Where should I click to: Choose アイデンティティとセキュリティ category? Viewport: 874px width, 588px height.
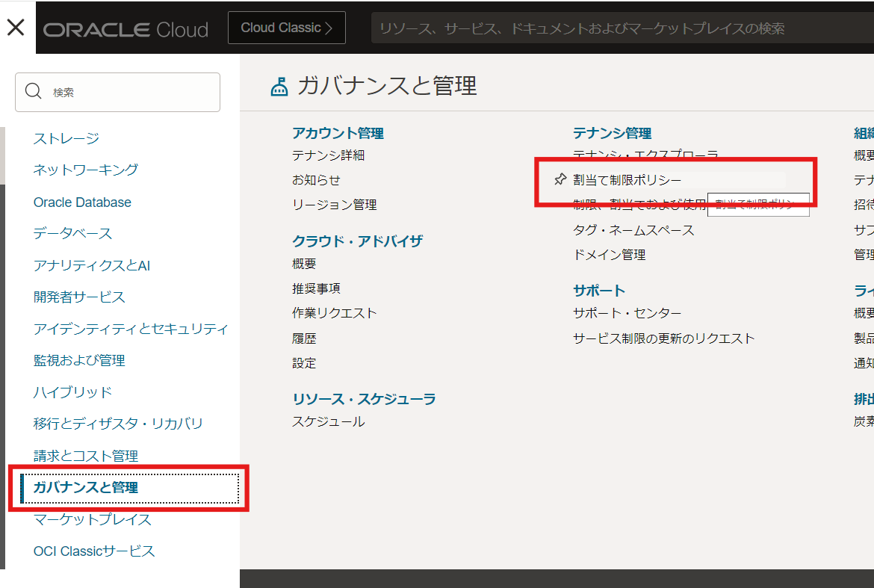click(x=131, y=329)
